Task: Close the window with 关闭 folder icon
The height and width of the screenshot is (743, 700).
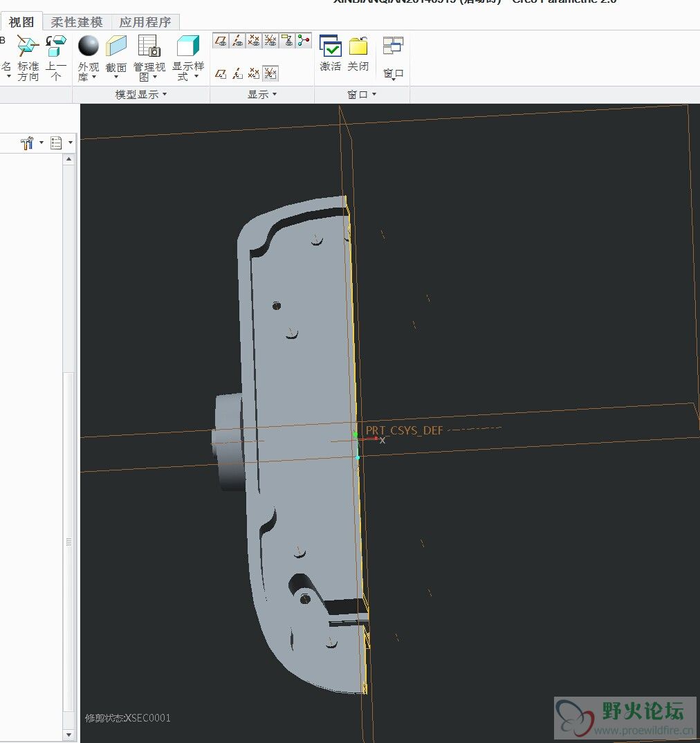Action: point(358,46)
